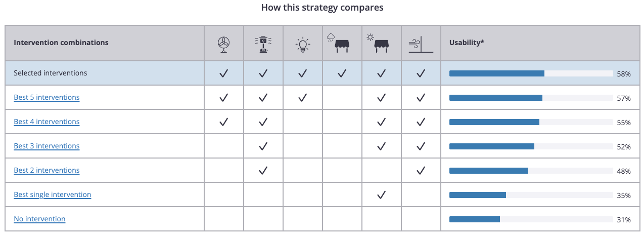The image size is (644, 235).
Task: Click wind barrier checkmark in Best 2 row
Action: click(x=421, y=171)
